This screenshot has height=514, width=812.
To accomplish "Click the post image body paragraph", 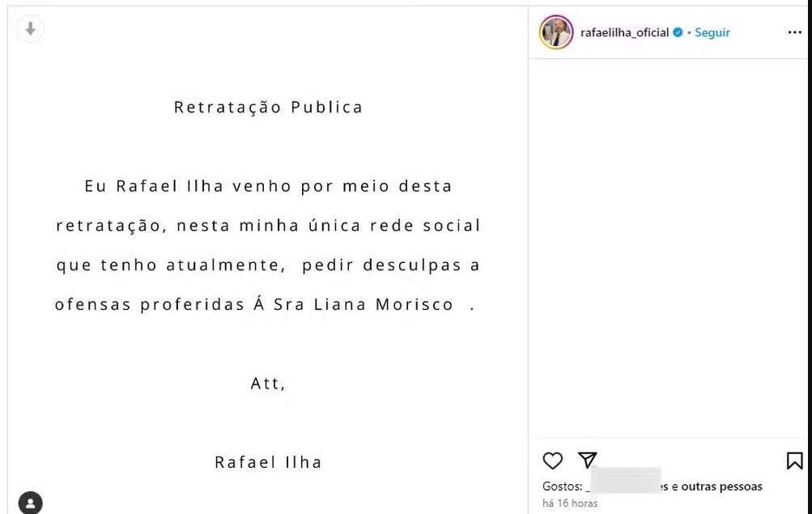I will (x=268, y=245).
